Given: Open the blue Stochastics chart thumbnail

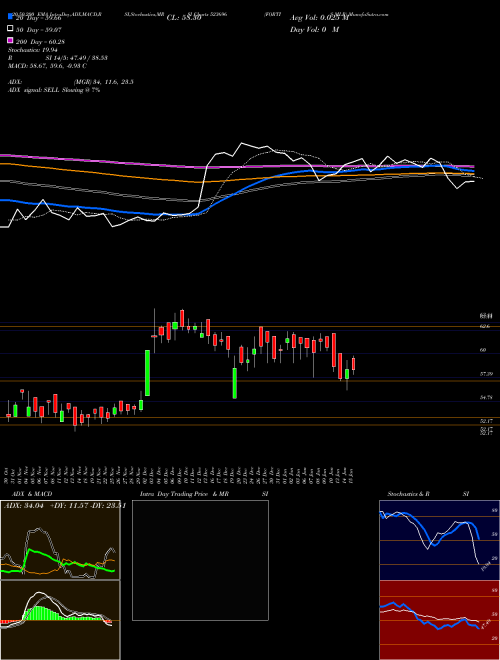Looking at the screenshot, I should 439,540.
